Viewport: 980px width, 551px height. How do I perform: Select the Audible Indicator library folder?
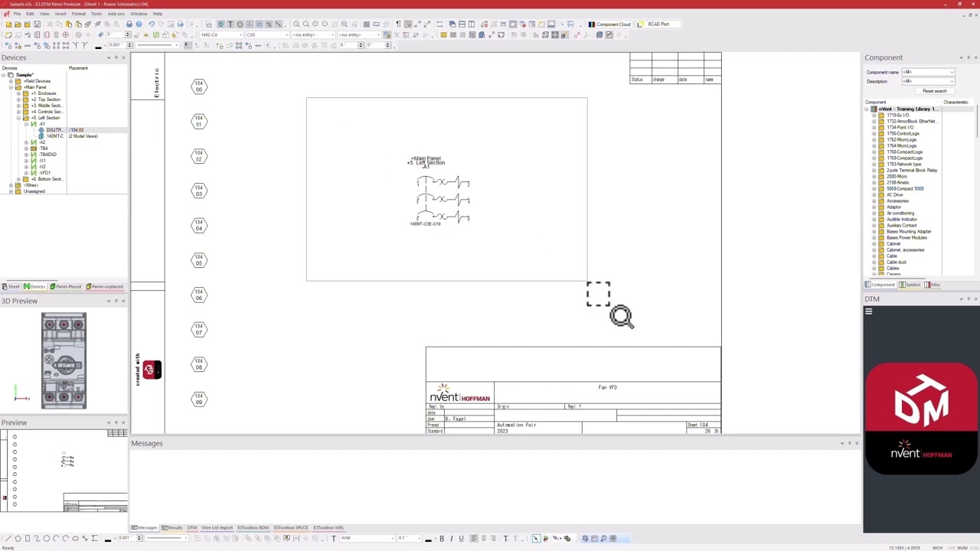click(x=902, y=219)
